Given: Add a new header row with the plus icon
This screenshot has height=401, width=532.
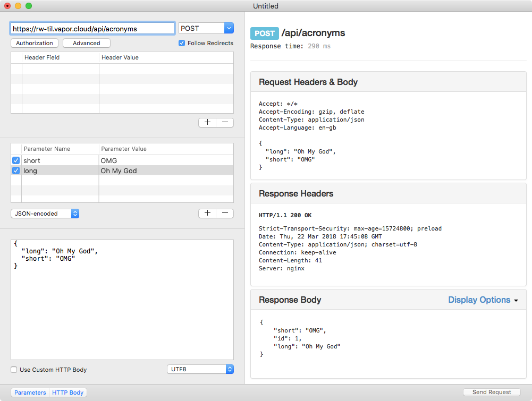Looking at the screenshot, I should 207,122.
